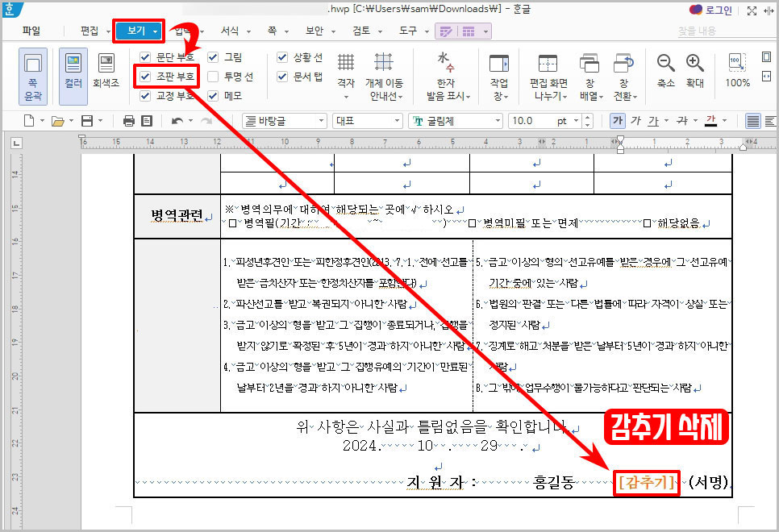Click the print icon in the toolbar
Screen dimensions: 779x532
click(127, 119)
